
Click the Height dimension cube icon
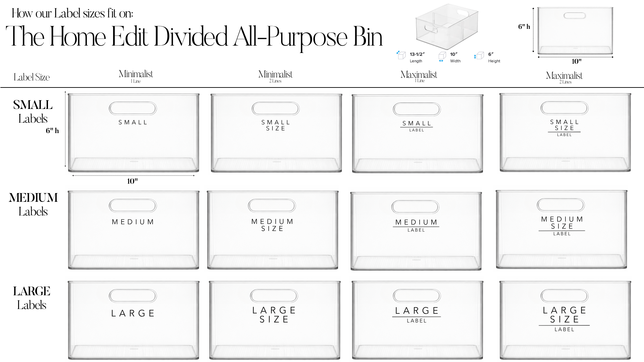[x=479, y=56]
